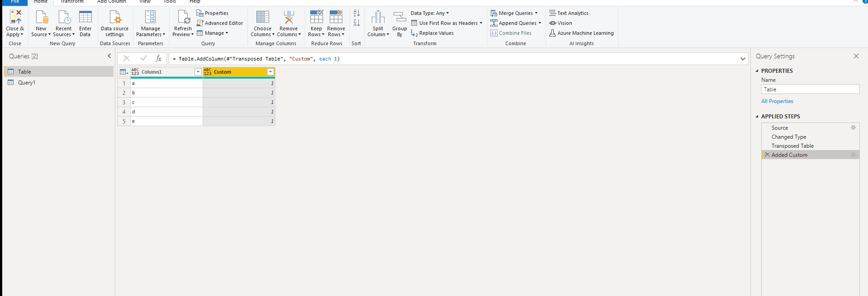
Task: Click Combine Files
Action: 511,33
